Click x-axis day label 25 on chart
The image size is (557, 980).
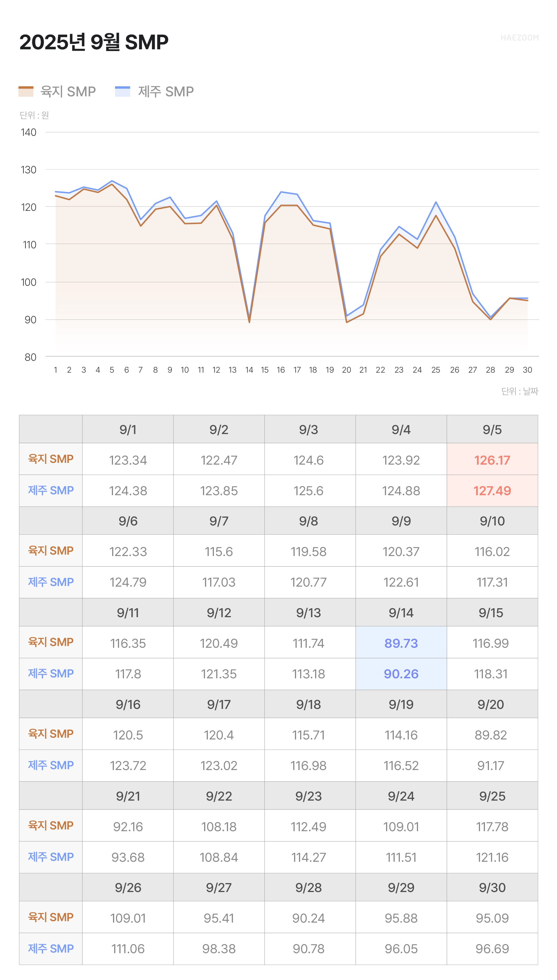[435, 370]
